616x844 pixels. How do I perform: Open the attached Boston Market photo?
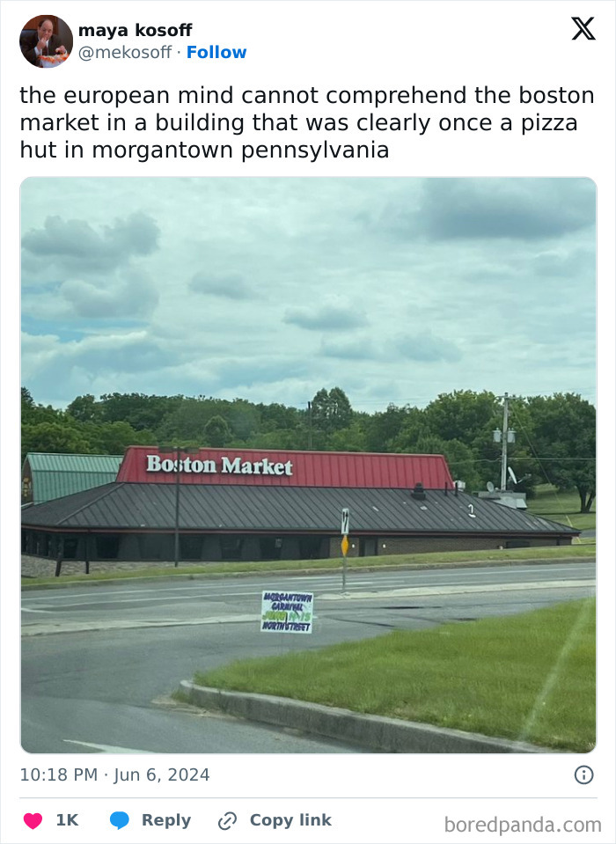pos(308,465)
